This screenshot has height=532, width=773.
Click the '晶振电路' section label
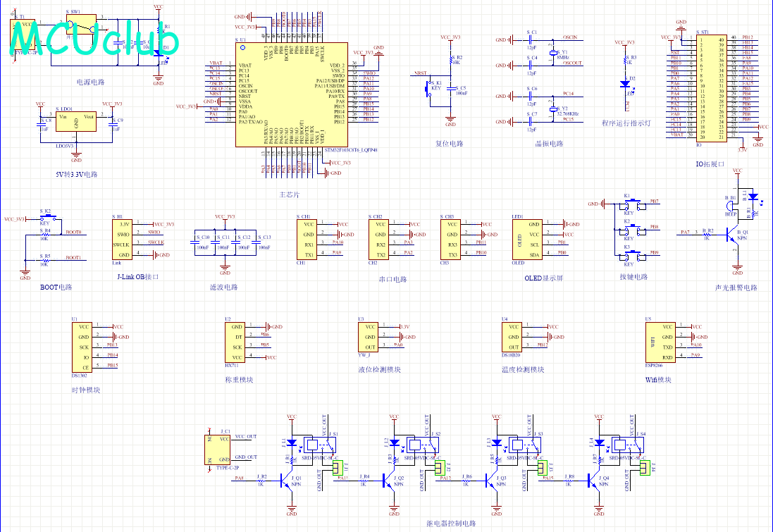[549, 144]
